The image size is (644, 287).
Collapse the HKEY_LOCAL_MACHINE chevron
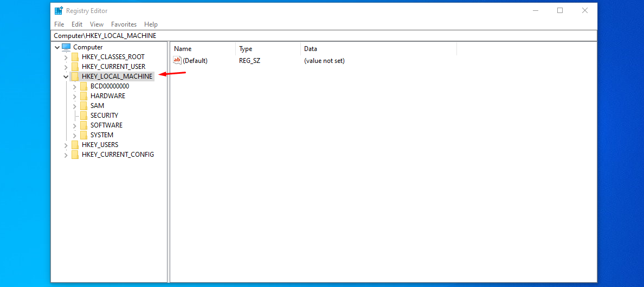point(66,76)
